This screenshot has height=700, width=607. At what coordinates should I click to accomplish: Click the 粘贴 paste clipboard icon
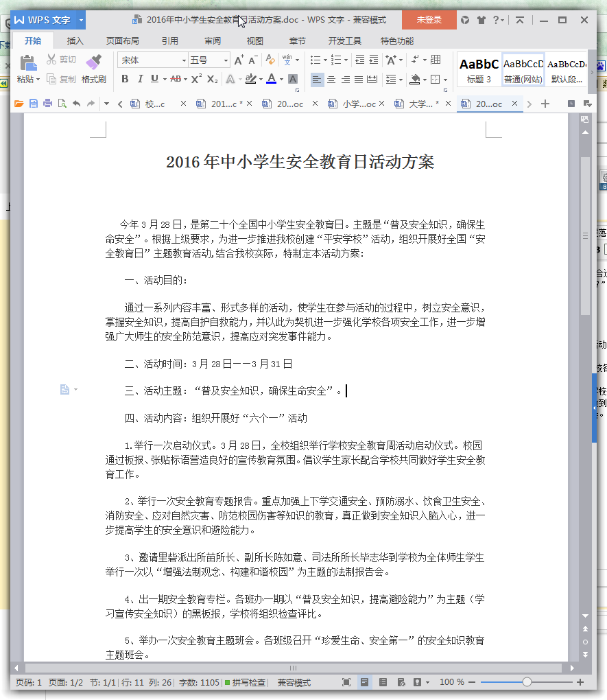pos(28,62)
